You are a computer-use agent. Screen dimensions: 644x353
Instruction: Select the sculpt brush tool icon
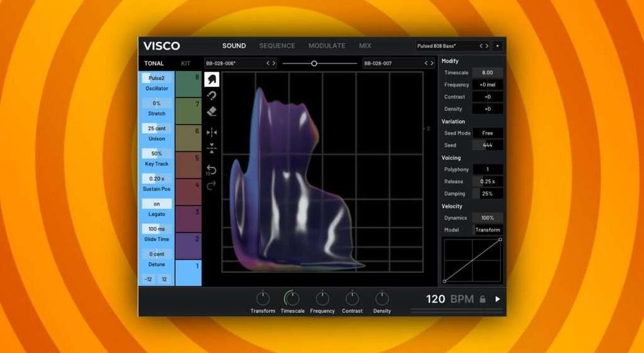211,79
